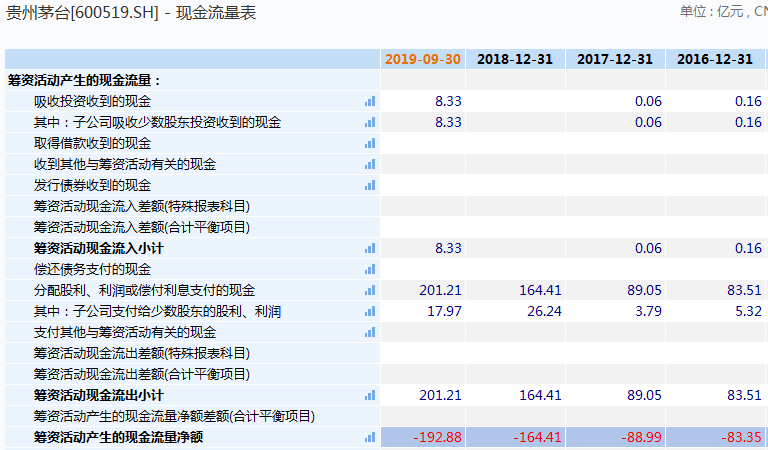Click chart icon for 发行债券收到的现金 row
Viewport: 768px width, 450px height.
[x=370, y=185]
